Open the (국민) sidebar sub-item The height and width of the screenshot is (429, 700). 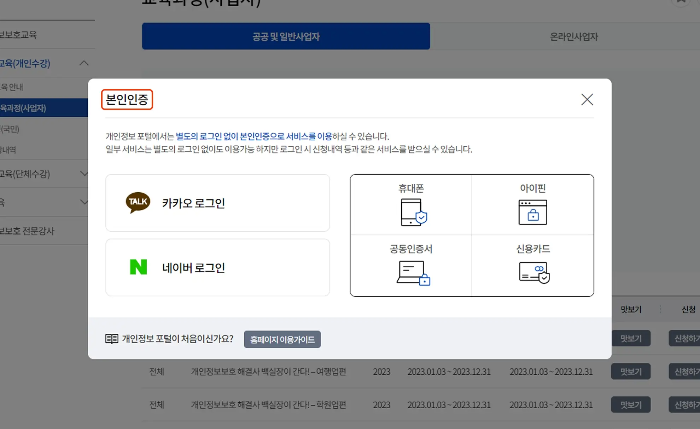tap(10, 129)
